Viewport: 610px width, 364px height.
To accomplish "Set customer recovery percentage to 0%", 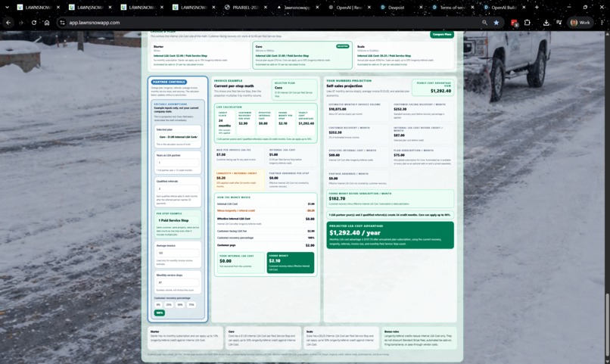I will pyautogui.click(x=158, y=304).
